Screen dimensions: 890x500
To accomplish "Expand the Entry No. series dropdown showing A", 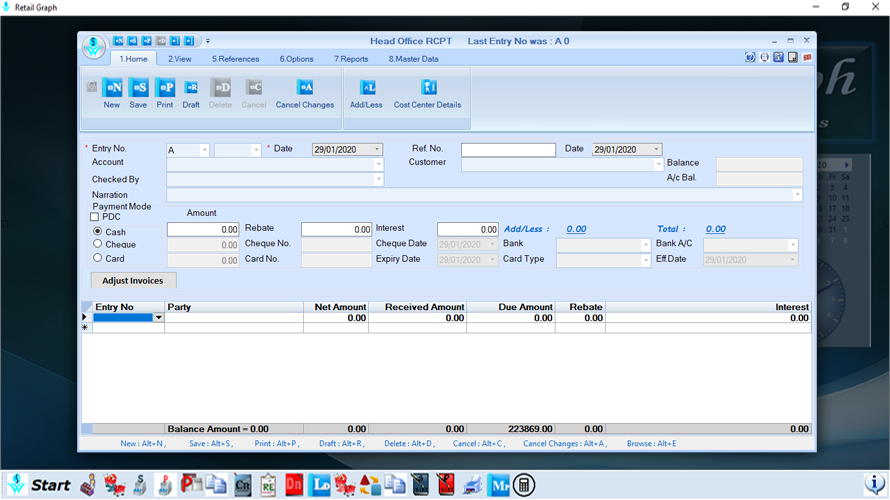I will click(x=204, y=150).
